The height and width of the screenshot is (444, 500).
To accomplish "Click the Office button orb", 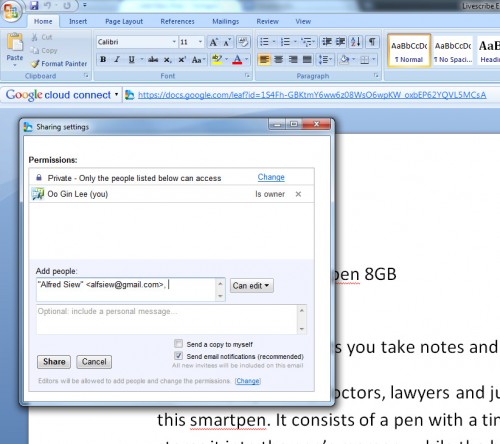I will [x=11, y=11].
